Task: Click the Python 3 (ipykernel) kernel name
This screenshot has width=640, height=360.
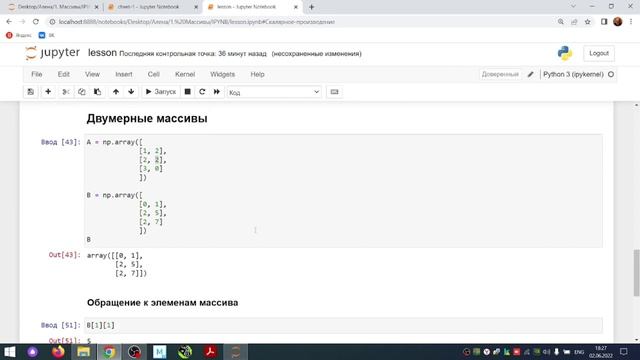Action: [x=573, y=74]
